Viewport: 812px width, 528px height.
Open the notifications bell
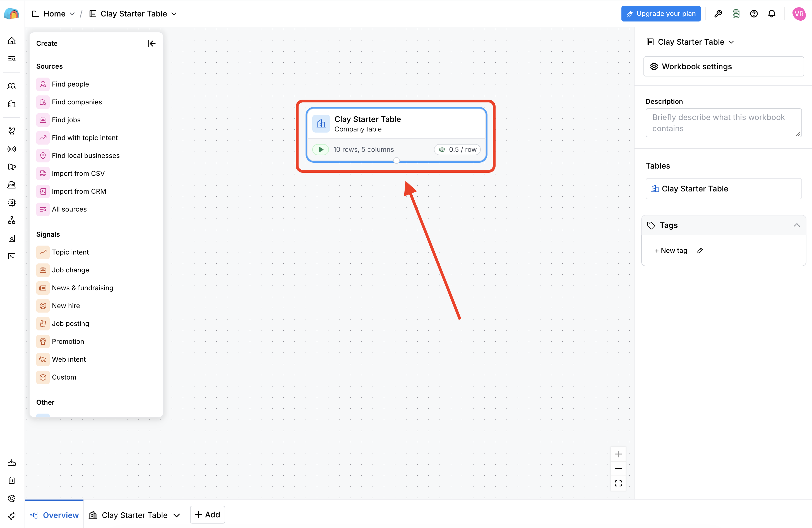[x=772, y=14]
